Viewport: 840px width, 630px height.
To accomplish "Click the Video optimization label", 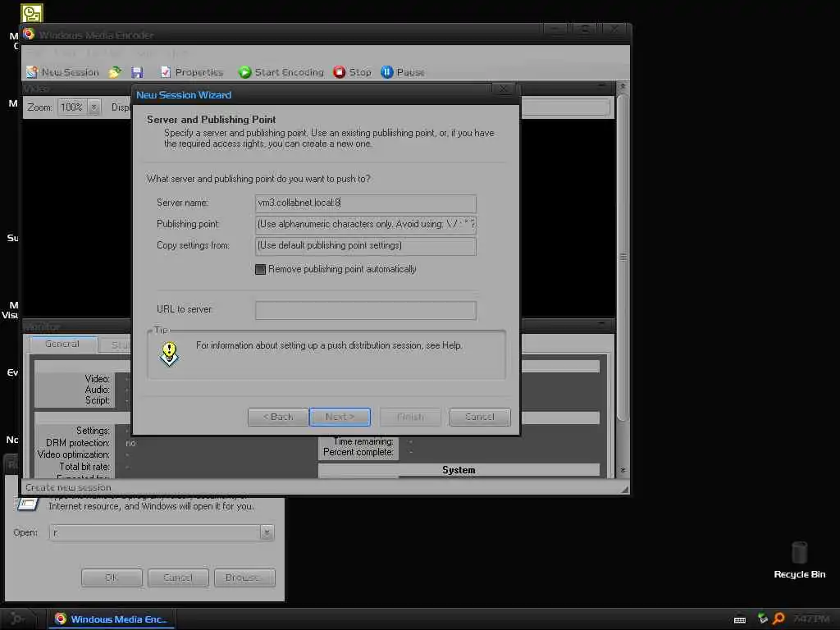I will (x=73, y=454).
